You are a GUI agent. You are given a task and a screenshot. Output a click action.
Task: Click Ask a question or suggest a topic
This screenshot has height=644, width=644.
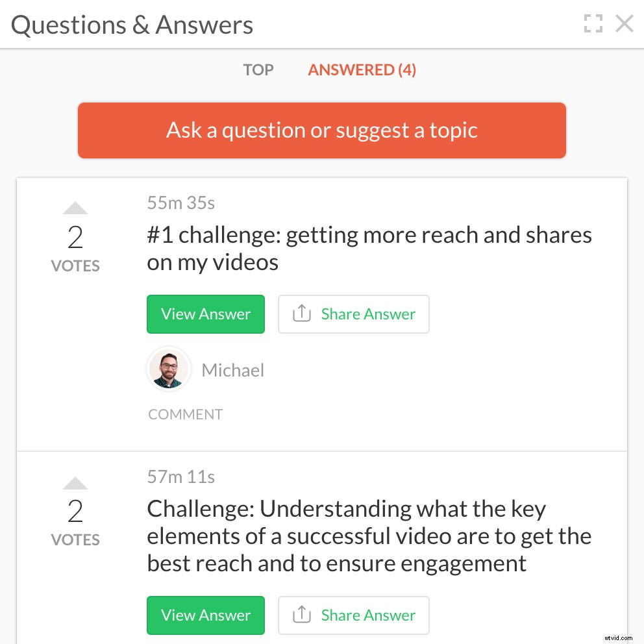322,130
